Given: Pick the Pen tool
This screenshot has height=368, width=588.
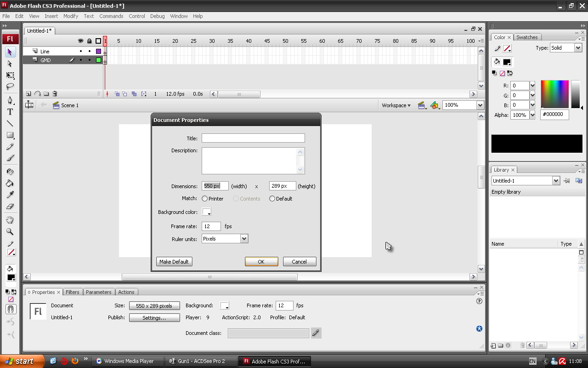Looking at the screenshot, I should pyautogui.click(x=10, y=100).
